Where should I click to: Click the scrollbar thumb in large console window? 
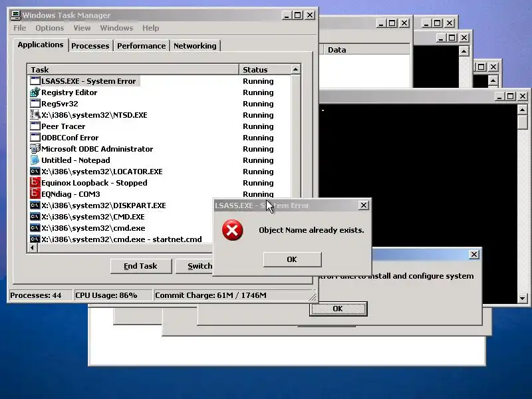pos(523,122)
